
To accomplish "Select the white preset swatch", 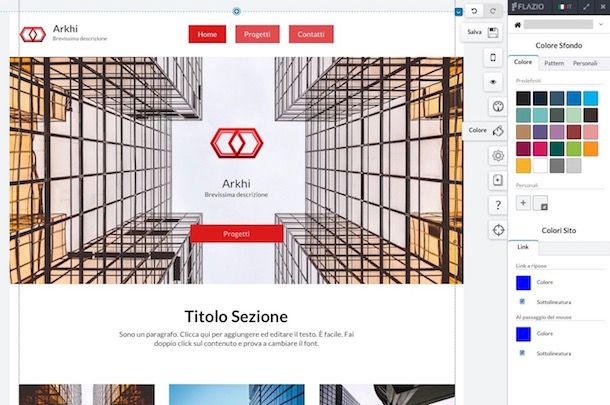I will point(540,166).
